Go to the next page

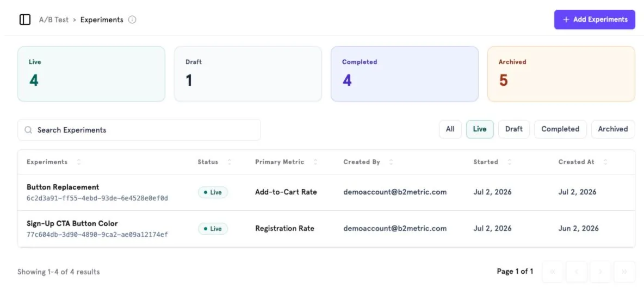tap(600, 272)
